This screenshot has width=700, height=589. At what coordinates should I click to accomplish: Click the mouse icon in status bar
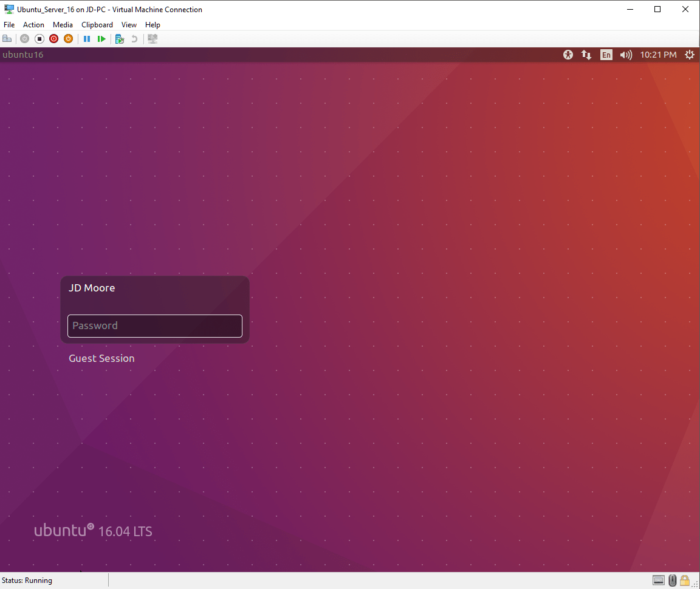coord(672,580)
